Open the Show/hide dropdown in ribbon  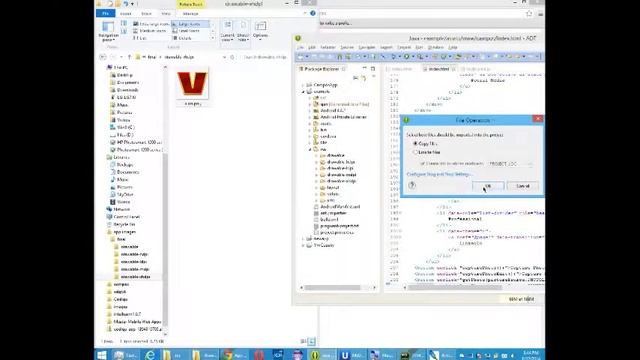pyautogui.click(x=243, y=31)
